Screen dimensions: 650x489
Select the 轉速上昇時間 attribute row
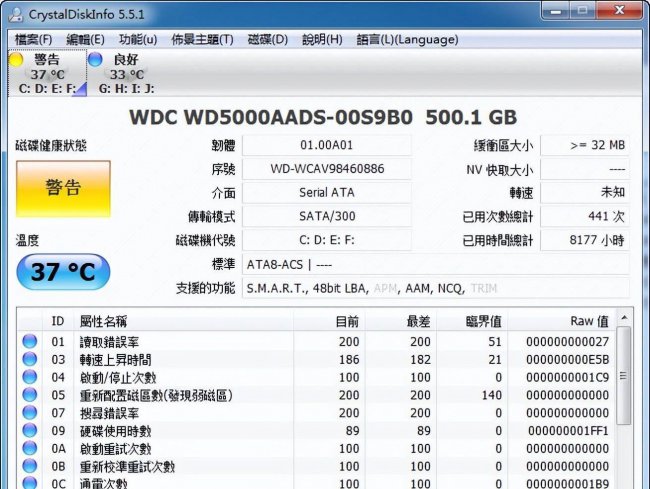[x=317, y=359]
